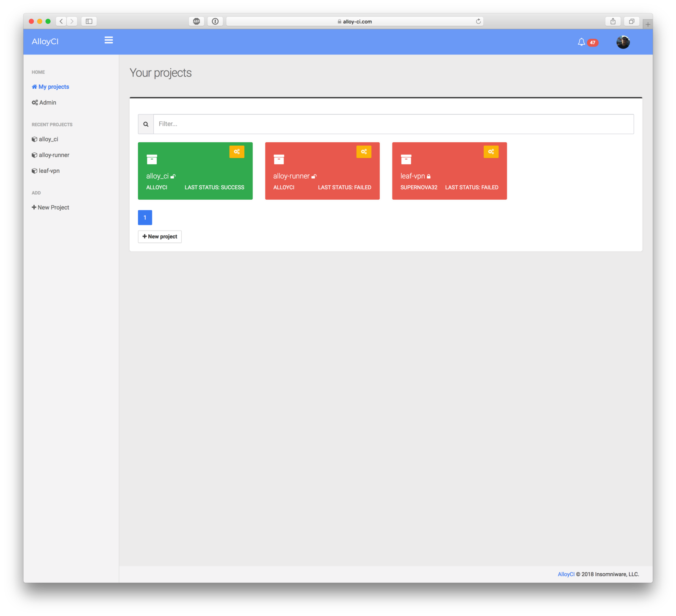Click the 1Password extension icon

coord(215,21)
